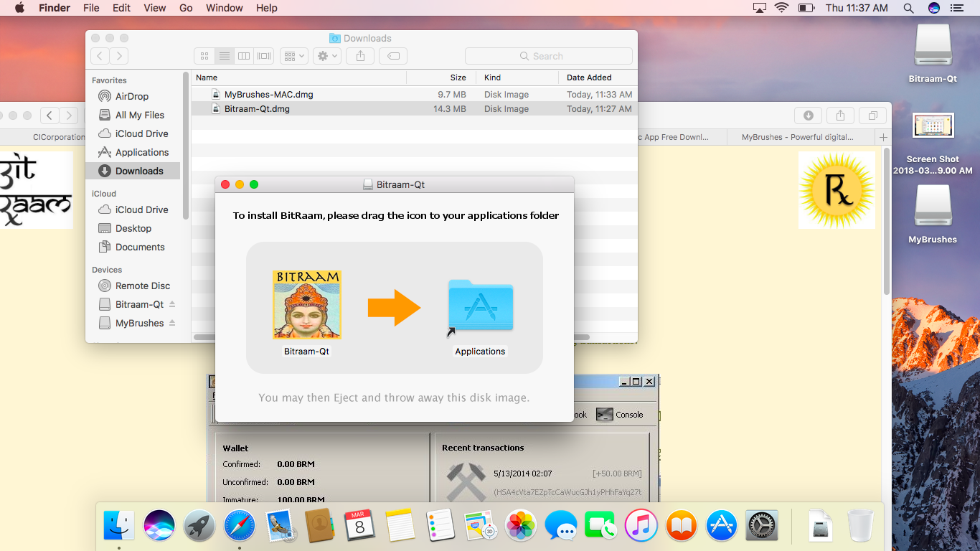Screen dimensions: 980x551
Task: Open a new Safari tab with plus
Action: point(883,137)
